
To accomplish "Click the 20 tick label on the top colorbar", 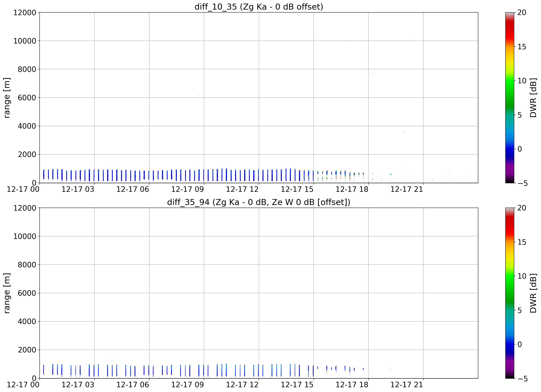I will (x=522, y=12).
